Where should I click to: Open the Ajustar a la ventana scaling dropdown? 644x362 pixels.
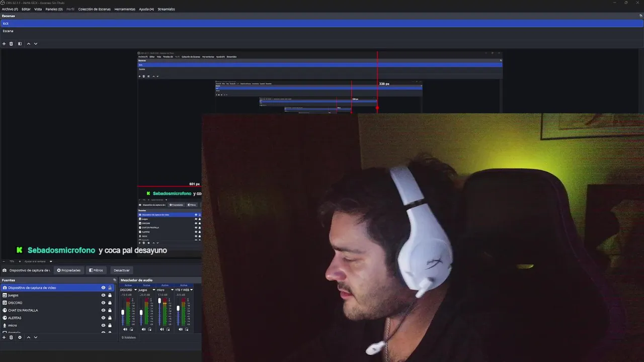click(x=51, y=261)
